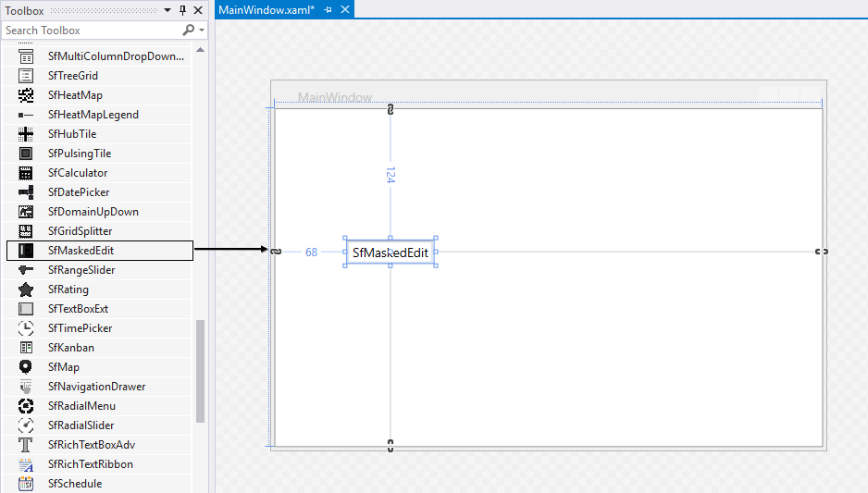The width and height of the screenshot is (868, 493).
Task: Pick the SfHeatMap control icon
Action: [x=26, y=95]
